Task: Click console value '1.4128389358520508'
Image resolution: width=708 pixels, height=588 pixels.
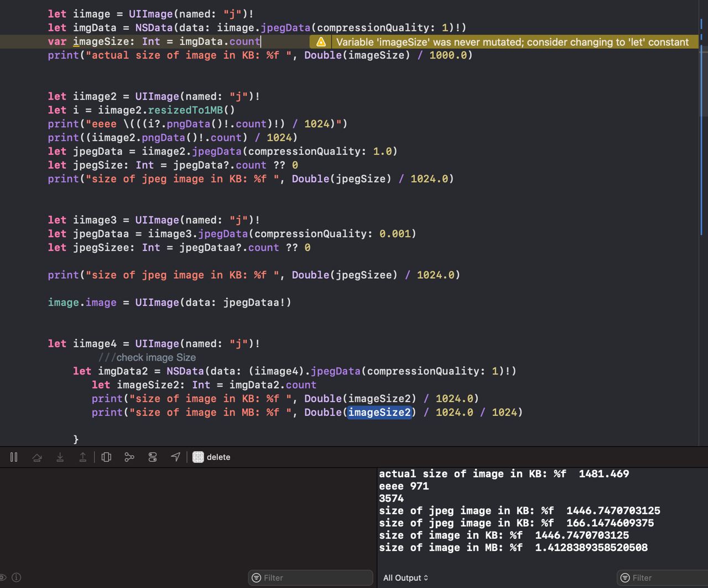Action: pos(591,548)
